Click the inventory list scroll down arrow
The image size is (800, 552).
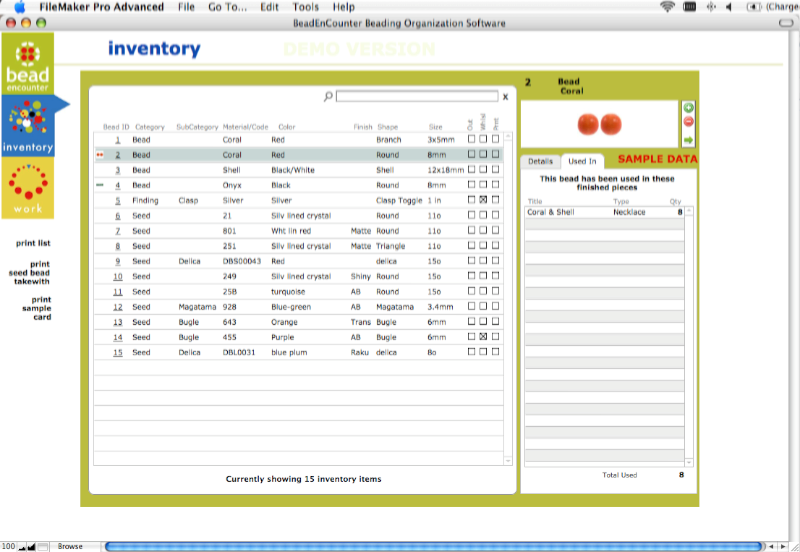pyautogui.click(x=508, y=461)
